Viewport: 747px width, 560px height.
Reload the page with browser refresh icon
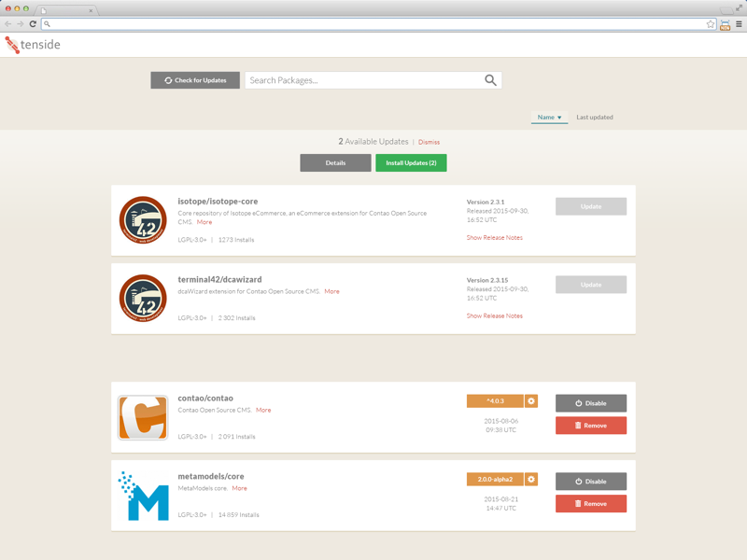tap(33, 24)
